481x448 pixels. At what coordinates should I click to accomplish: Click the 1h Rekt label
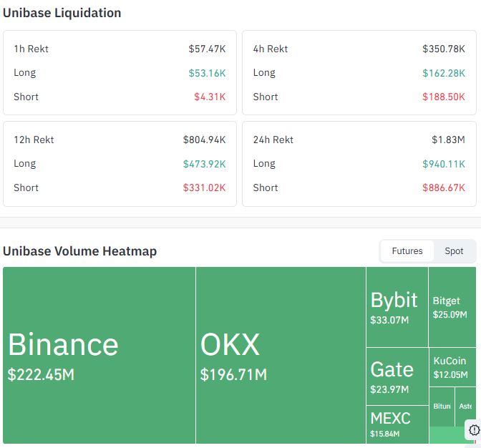(x=31, y=49)
